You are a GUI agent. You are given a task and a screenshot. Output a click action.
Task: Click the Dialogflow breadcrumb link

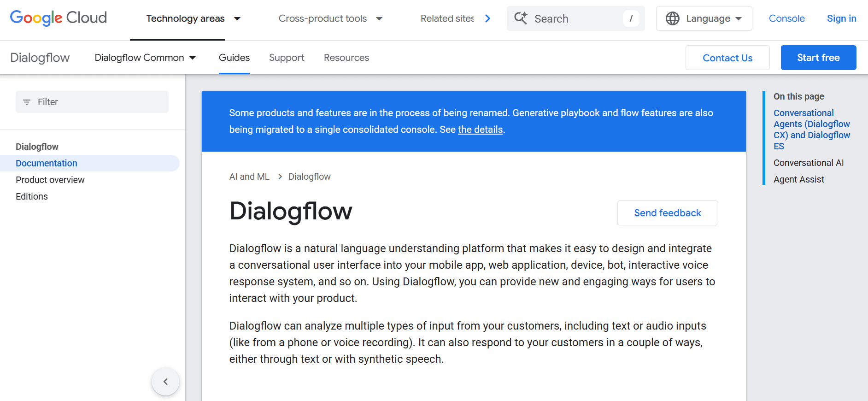pos(310,177)
